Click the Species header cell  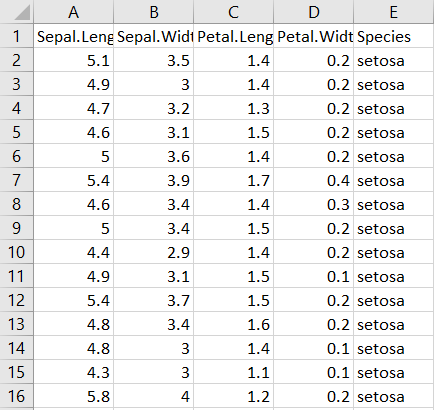394,36
